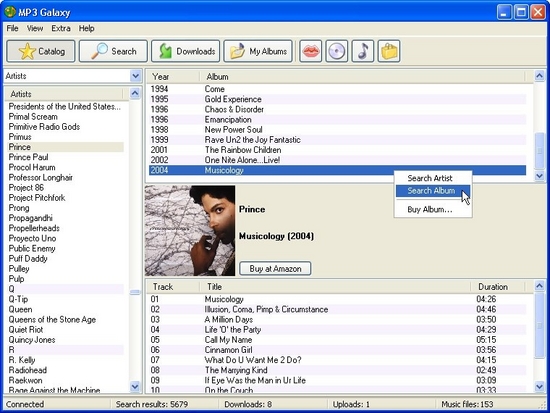Open the View menu

pyautogui.click(x=35, y=28)
